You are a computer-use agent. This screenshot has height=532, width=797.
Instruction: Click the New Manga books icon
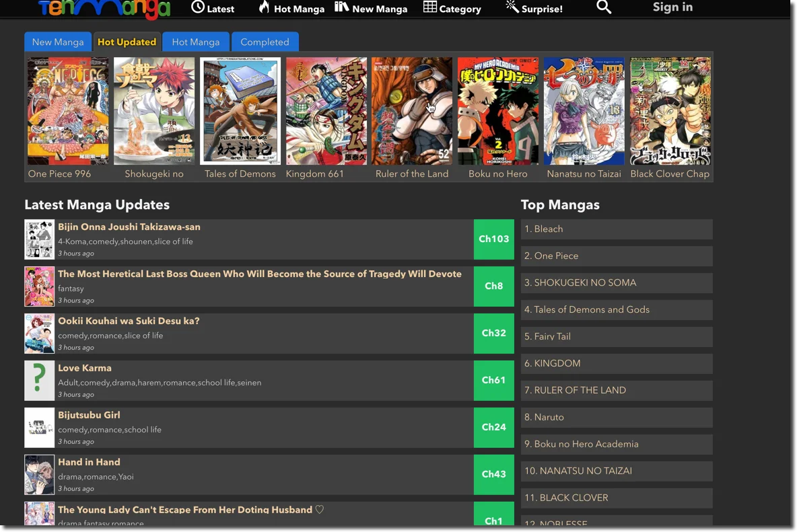point(341,7)
